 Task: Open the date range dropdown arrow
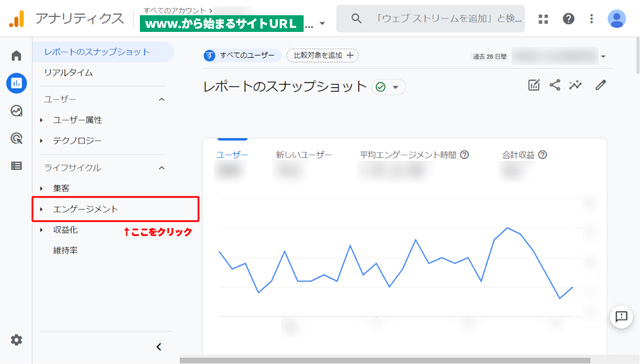[x=603, y=56]
